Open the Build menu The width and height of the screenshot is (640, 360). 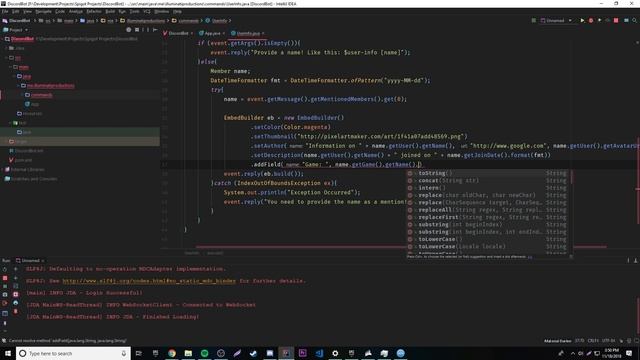[110, 11]
